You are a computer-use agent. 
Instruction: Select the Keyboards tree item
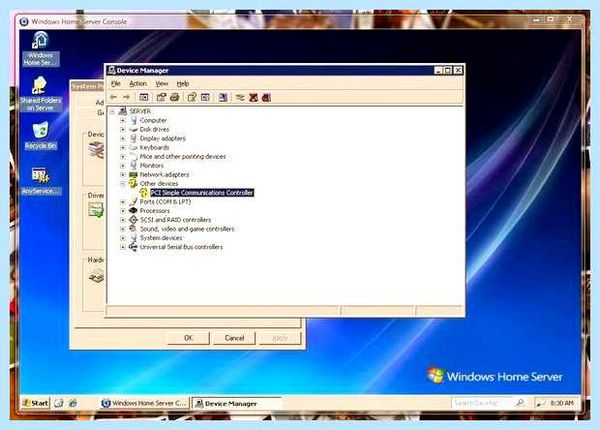(x=154, y=148)
